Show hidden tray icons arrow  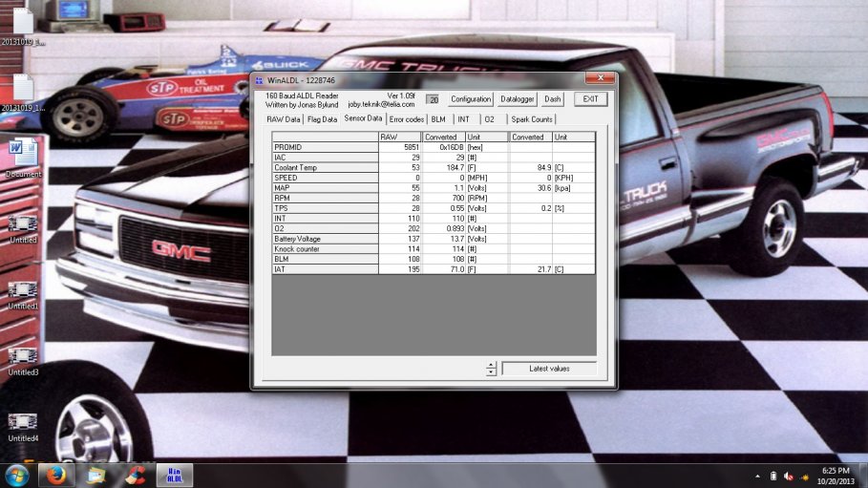(x=757, y=477)
